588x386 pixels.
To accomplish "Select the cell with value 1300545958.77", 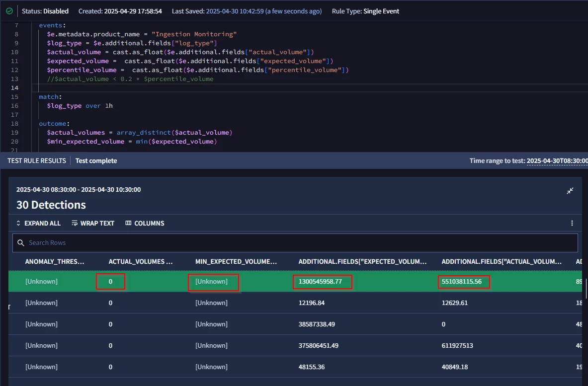I will 320,282.
